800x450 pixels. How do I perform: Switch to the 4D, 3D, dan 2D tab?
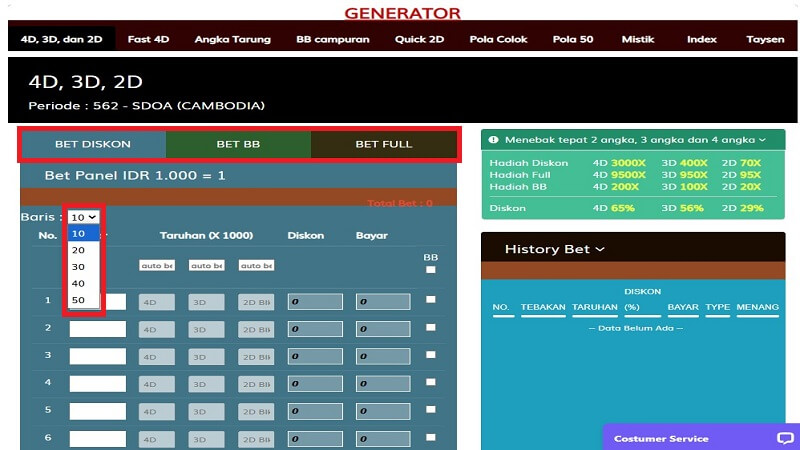pos(61,39)
